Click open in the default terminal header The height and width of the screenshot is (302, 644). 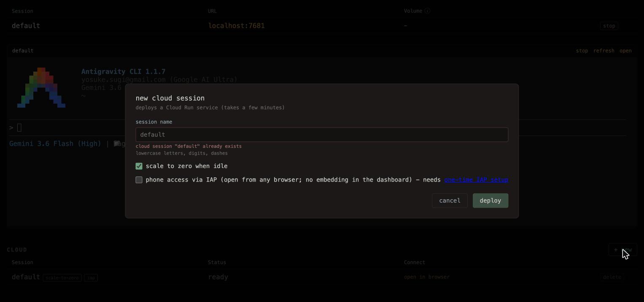(625, 51)
